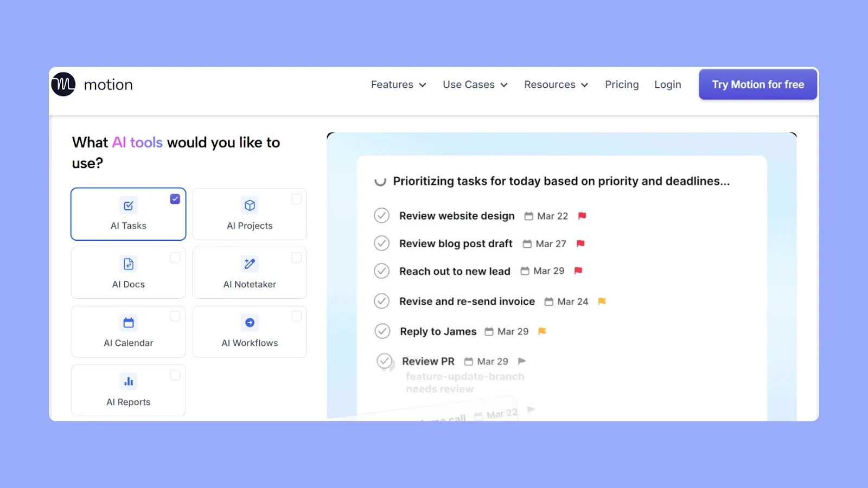Check the AI Workflows checkbox

point(296,316)
